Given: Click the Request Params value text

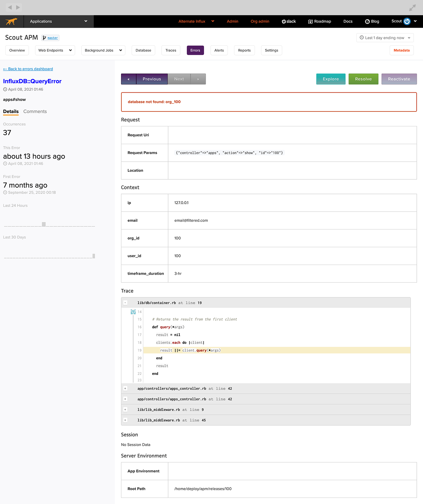Looking at the screenshot, I should click(x=229, y=153).
